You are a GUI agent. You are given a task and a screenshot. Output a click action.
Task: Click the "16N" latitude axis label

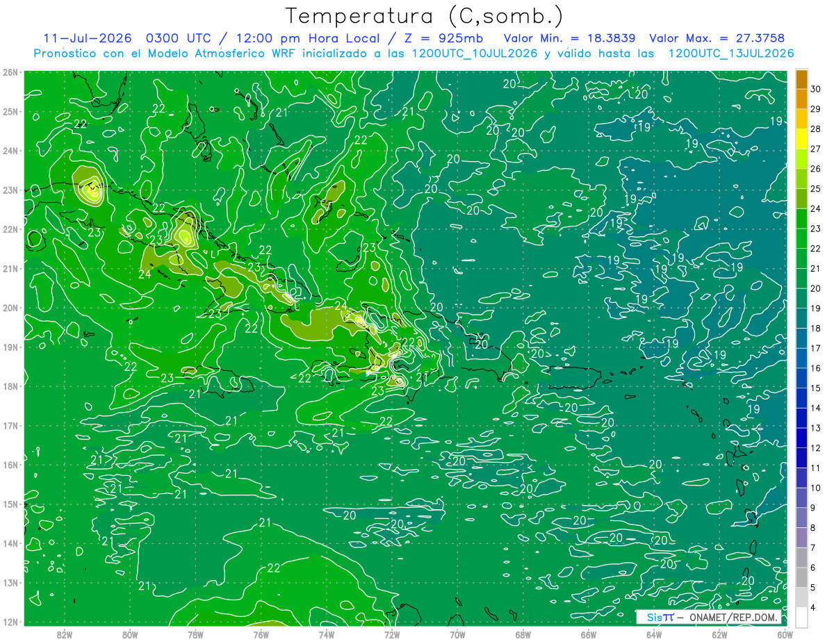point(10,465)
